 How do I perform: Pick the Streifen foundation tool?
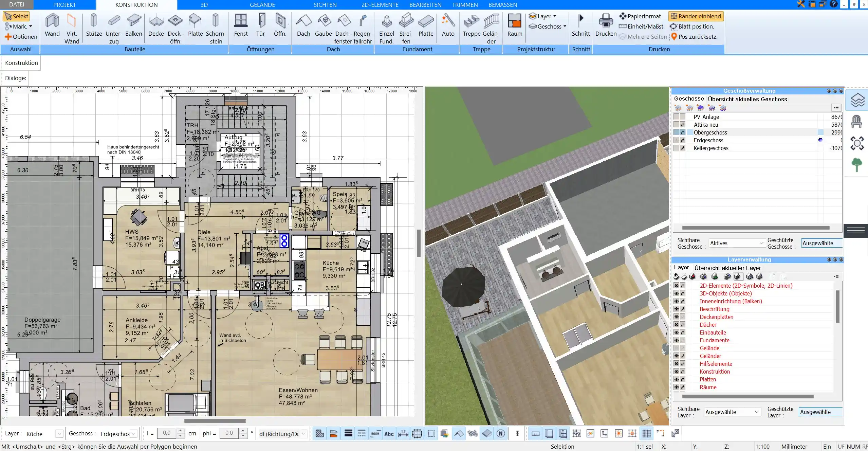tap(406, 29)
